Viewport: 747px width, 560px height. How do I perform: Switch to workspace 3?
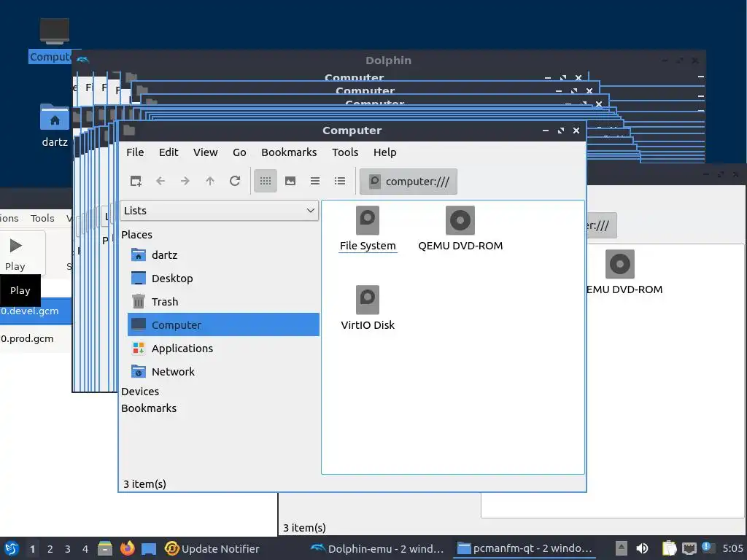point(68,549)
